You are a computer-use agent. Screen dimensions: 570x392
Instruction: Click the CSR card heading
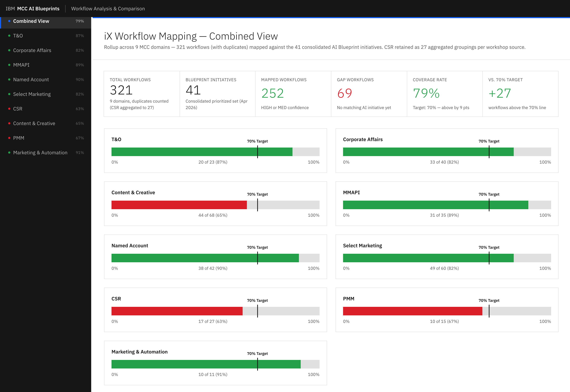pos(116,299)
